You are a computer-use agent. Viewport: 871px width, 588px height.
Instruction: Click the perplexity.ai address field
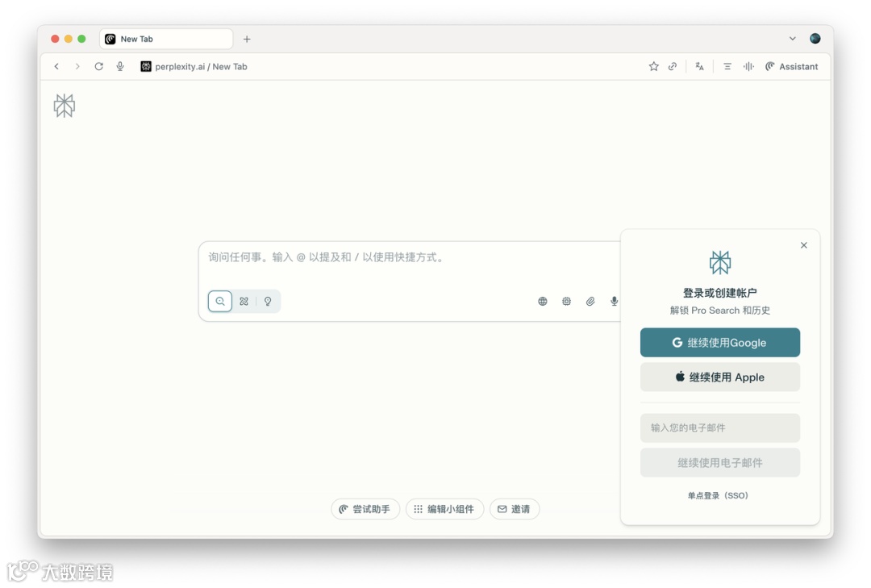tap(201, 66)
